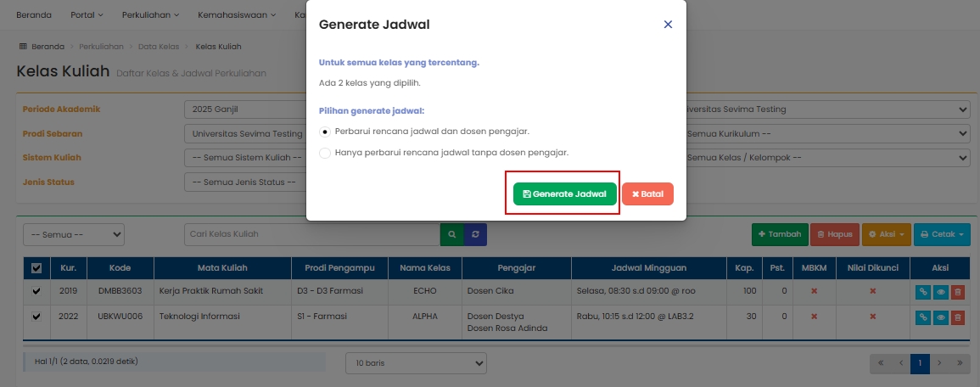
Task: Click link icon for Kerja Praktik Rumah Sakit
Action: (x=922, y=292)
